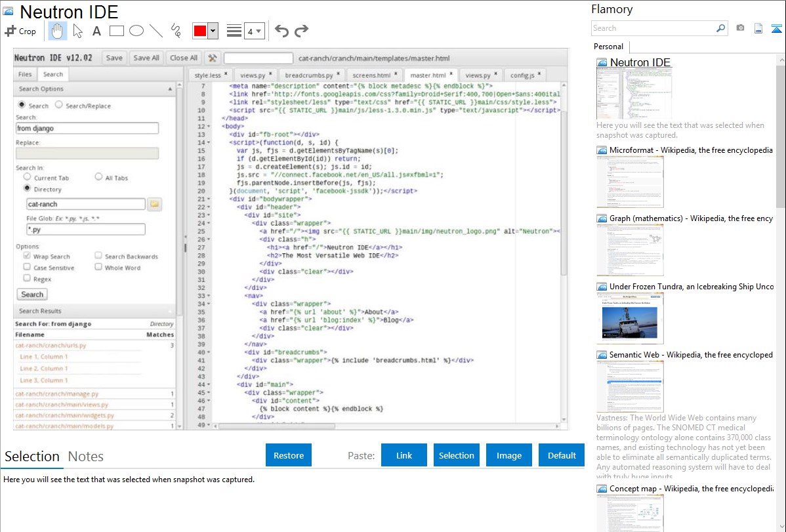Switch to the Files tab

(25, 74)
